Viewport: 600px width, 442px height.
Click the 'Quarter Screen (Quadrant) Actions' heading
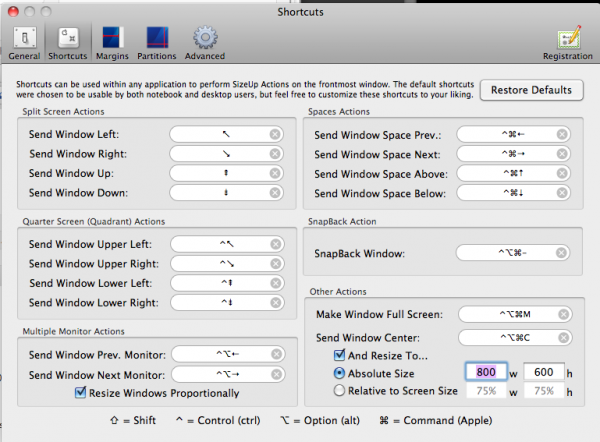coord(94,222)
